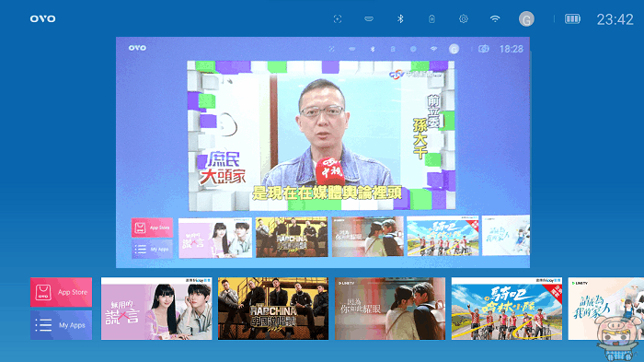Image resolution: width=644 pixels, height=362 pixels.
Task: Open the partially visible LINE TV family thumbnail
Action: point(605,309)
